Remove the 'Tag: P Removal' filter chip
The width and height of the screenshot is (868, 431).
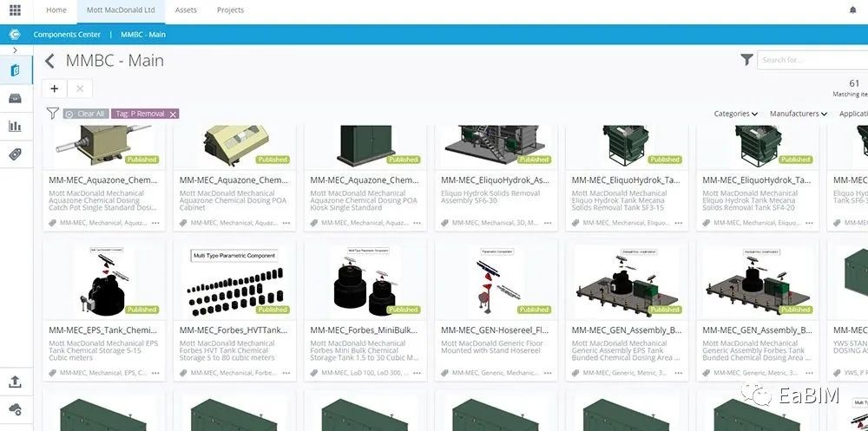(174, 114)
